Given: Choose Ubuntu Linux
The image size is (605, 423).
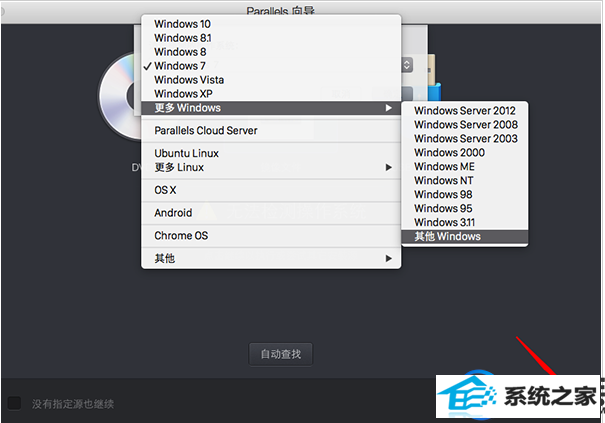Looking at the screenshot, I should [271, 153].
